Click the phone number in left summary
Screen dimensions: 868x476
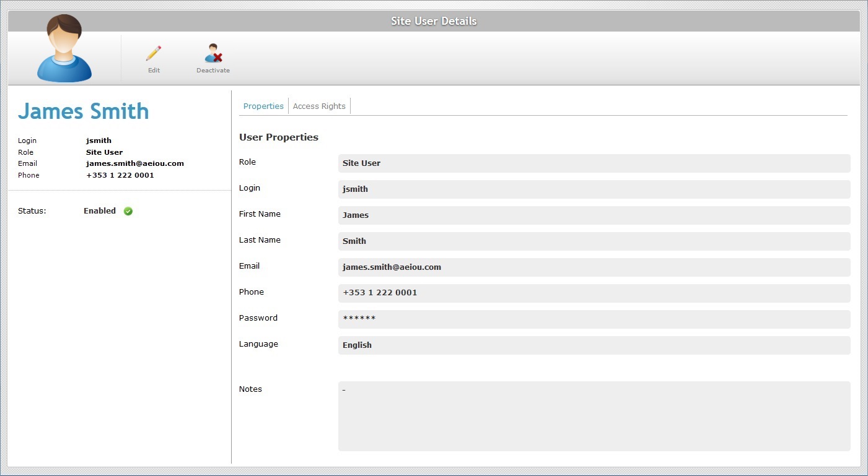[x=120, y=175]
